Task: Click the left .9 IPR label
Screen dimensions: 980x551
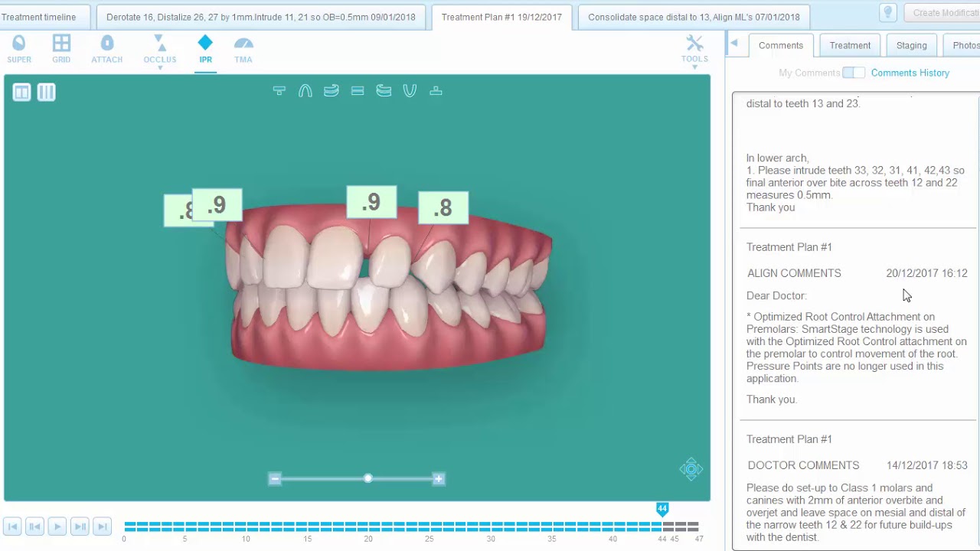Action: click(217, 205)
